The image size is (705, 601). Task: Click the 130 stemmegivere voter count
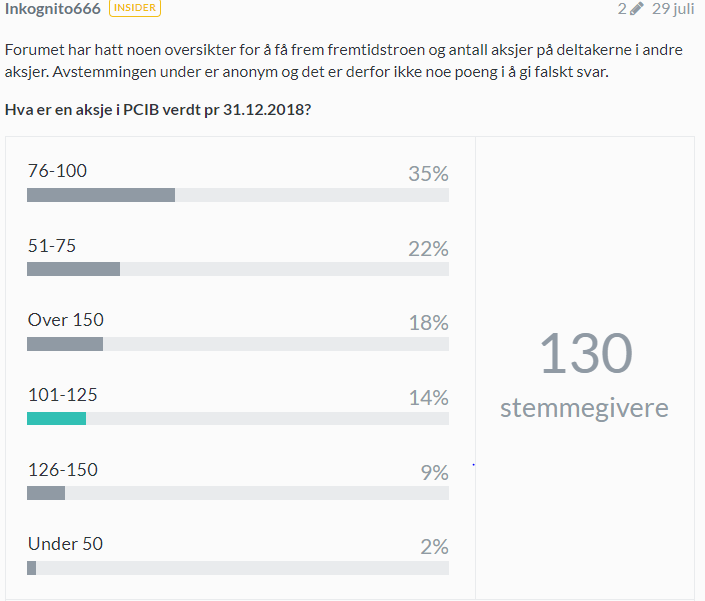click(585, 374)
